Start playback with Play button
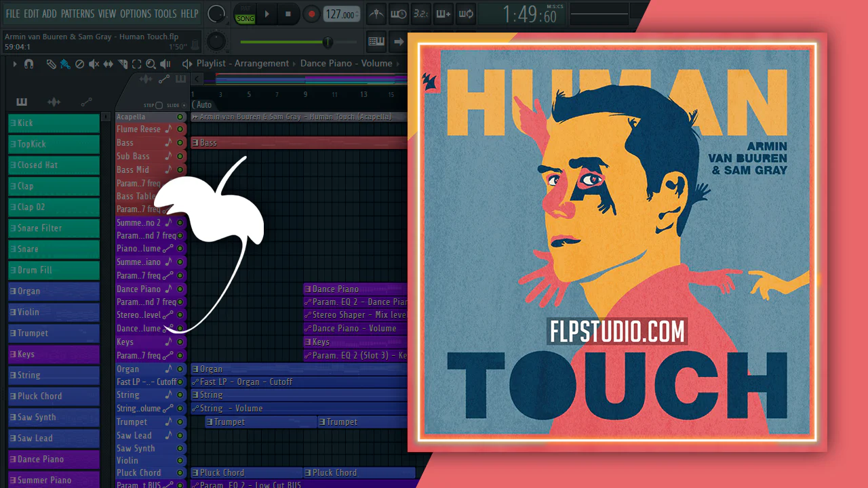The height and width of the screenshot is (488, 868). pyautogui.click(x=267, y=14)
